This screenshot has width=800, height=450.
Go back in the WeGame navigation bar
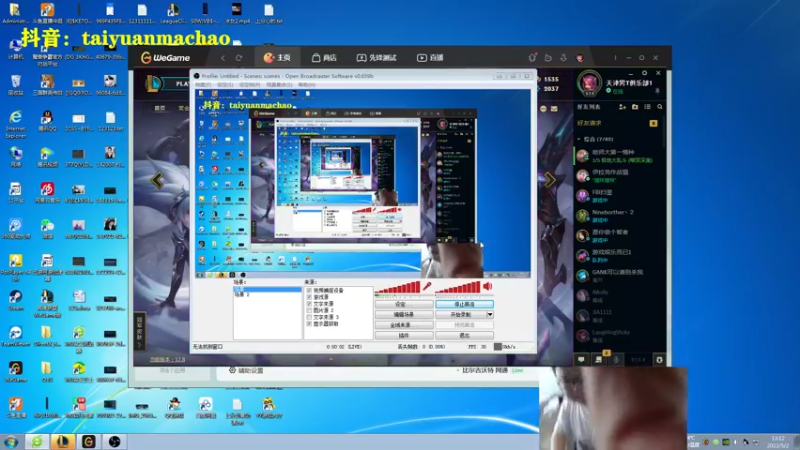(x=223, y=58)
